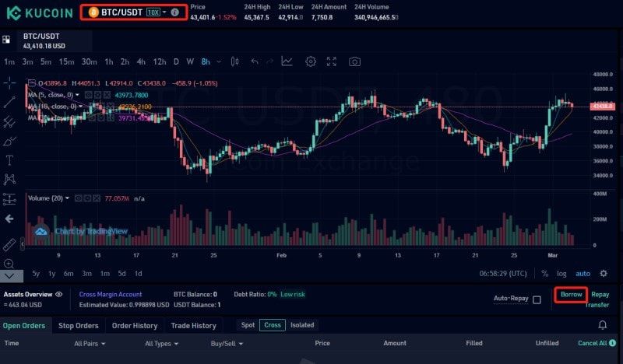Screen dimensions: 623x364
Task: Select the Cross orders filter
Action: coord(273,324)
